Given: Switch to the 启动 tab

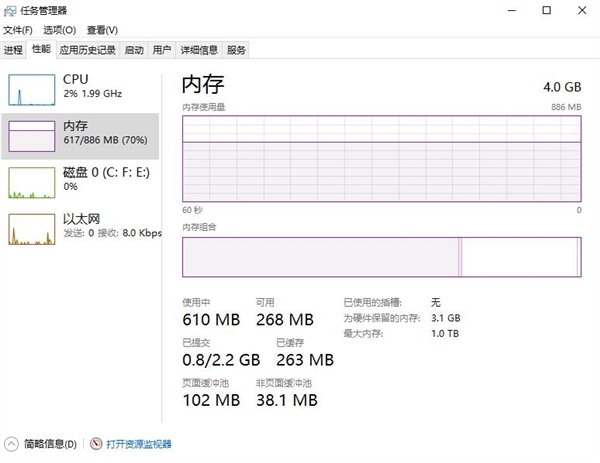Looking at the screenshot, I should point(134,49).
